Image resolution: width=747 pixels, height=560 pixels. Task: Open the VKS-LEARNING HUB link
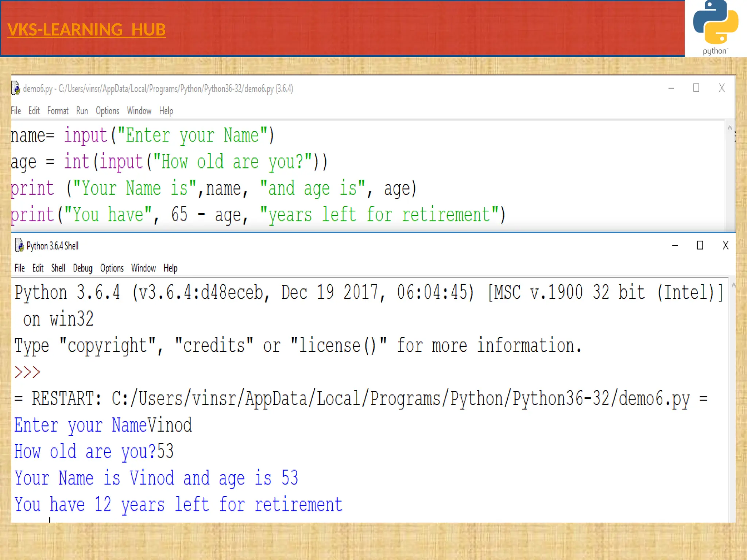86,30
